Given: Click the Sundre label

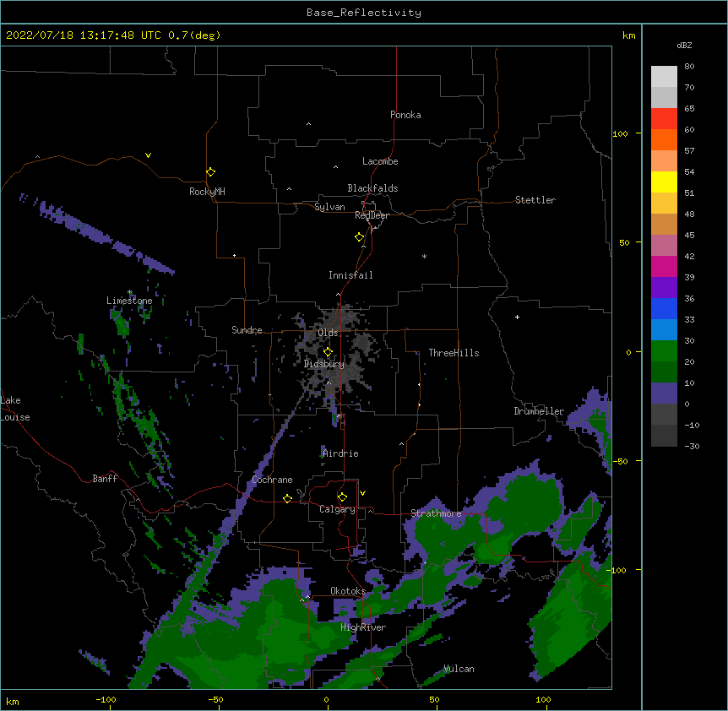Looking at the screenshot, I should [247, 330].
